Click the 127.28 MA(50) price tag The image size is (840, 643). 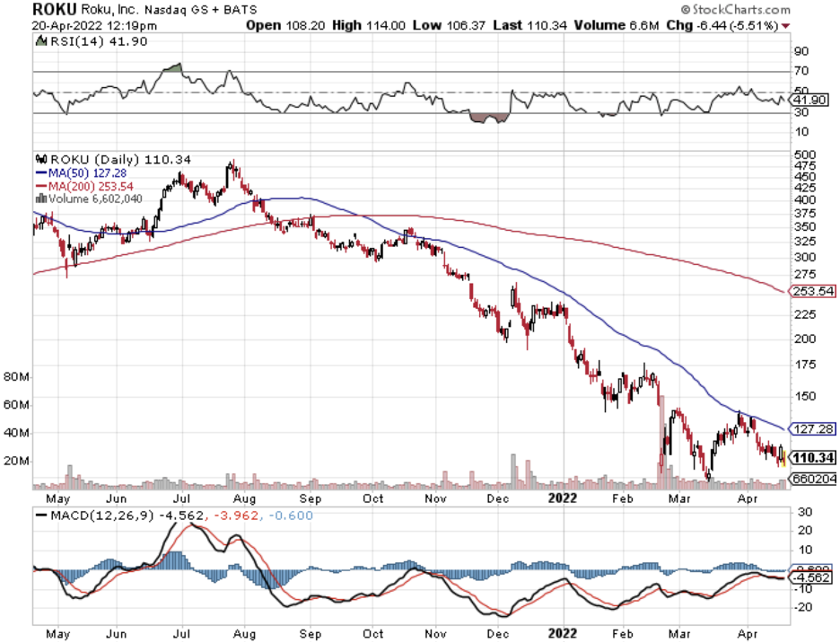812,427
